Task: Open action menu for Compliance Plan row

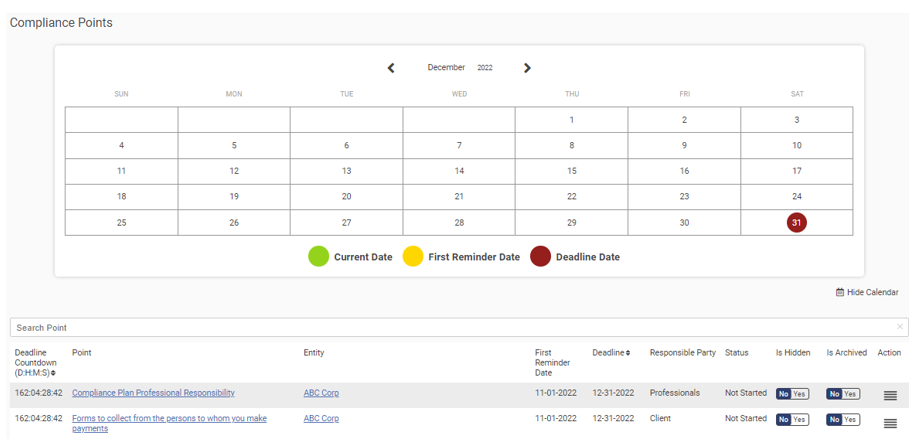Action: [x=889, y=396]
